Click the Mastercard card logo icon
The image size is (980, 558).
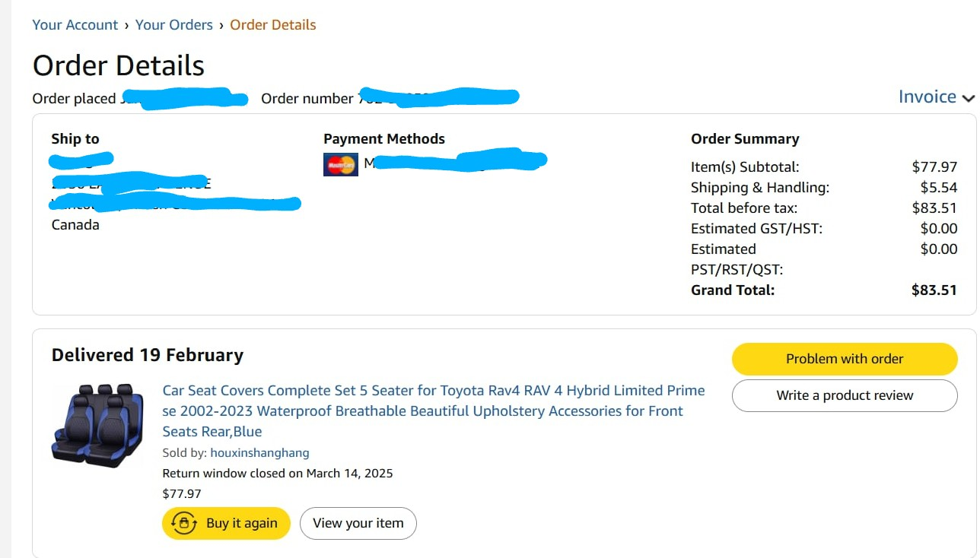click(340, 164)
